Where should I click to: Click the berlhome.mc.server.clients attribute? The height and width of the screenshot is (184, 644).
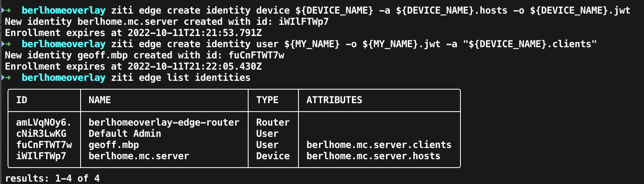coord(379,145)
